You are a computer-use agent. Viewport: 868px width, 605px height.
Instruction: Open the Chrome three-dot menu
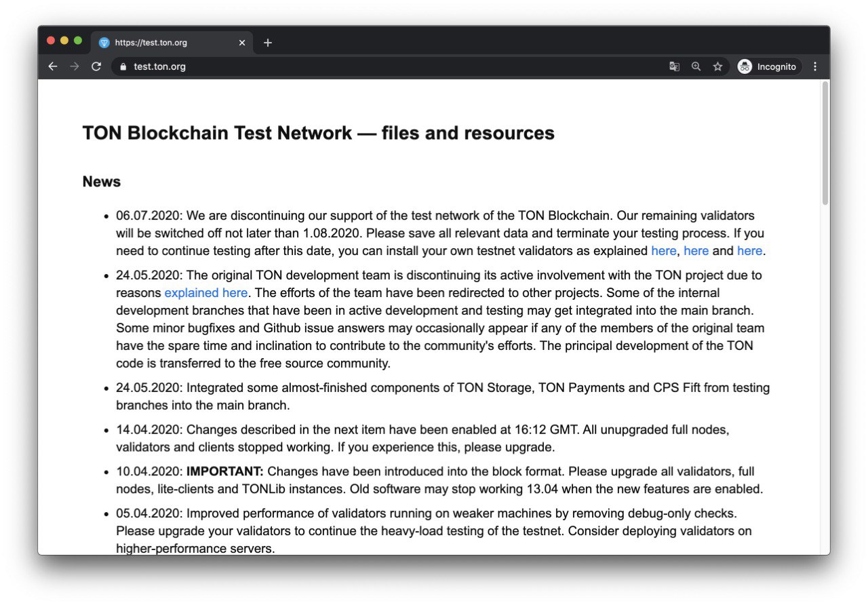click(x=815, y=66)
